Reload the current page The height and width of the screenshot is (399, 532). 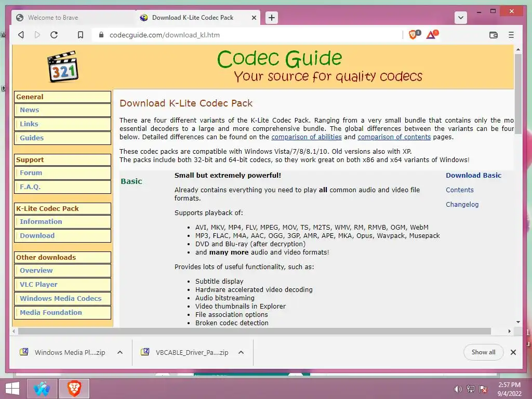[54, 35]
